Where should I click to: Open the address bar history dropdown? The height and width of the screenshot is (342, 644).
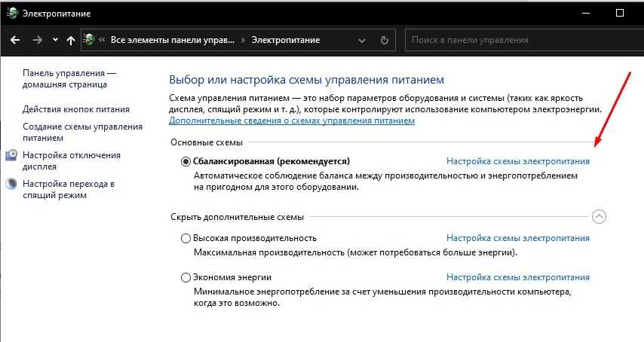(x=361, y=40)
